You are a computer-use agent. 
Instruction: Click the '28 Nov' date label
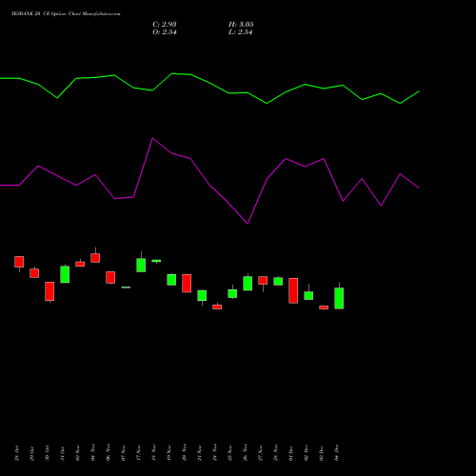pyautogui.click(x=275, y=452)
